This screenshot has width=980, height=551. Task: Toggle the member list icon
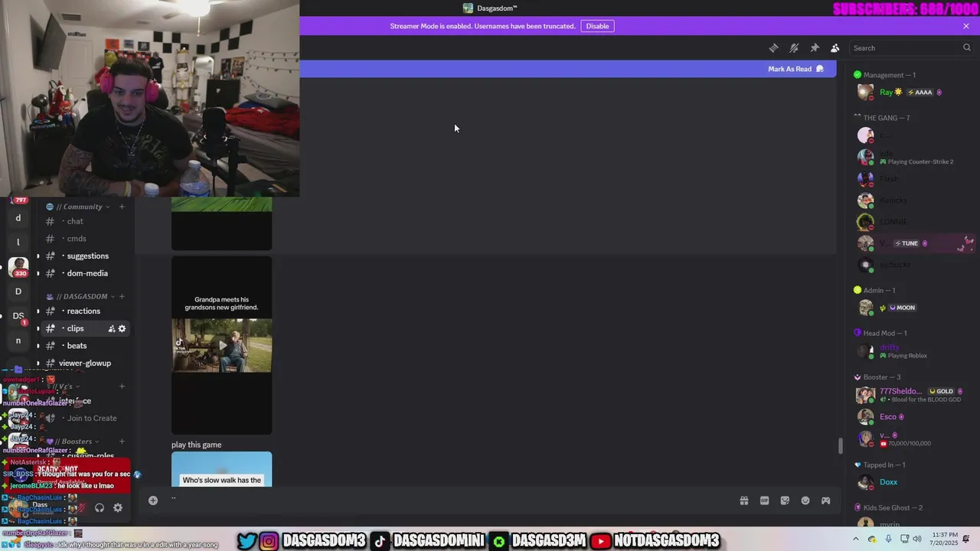835,47
